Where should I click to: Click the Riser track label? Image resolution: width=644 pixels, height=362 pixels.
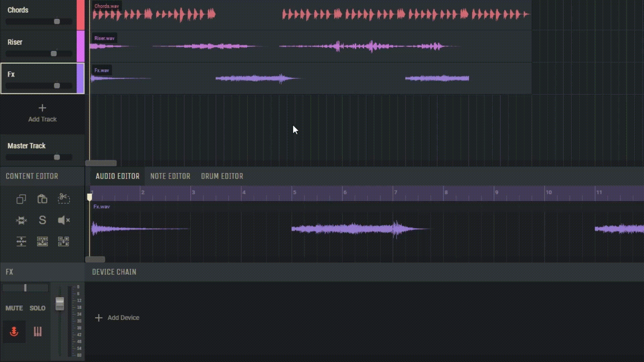coord(15,42)
